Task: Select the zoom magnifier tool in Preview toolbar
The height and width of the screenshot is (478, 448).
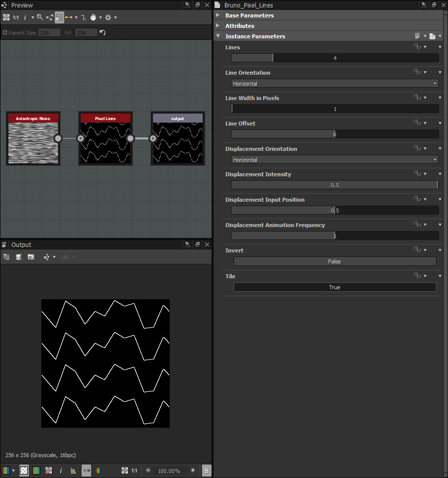Action: [x=40, y=17]
